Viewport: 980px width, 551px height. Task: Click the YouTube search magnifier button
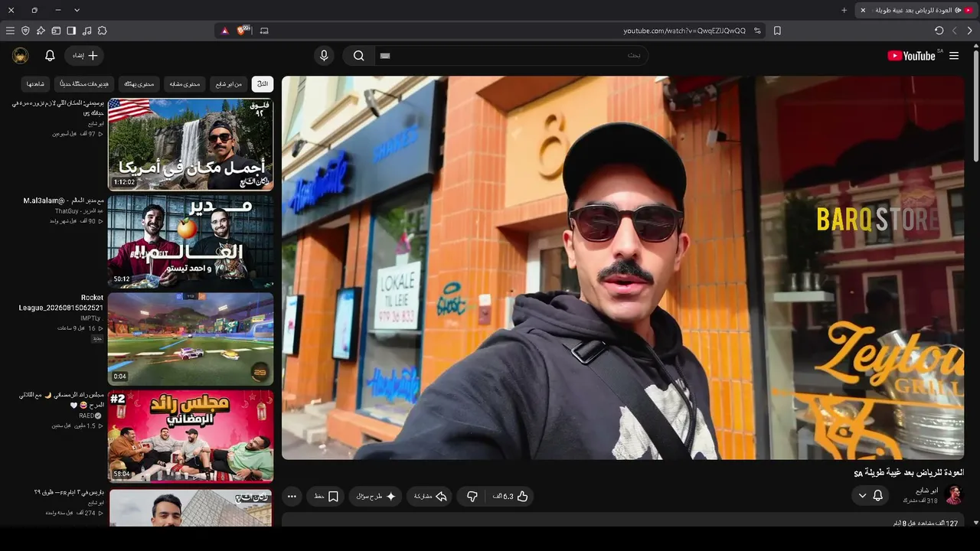(358, 56)
